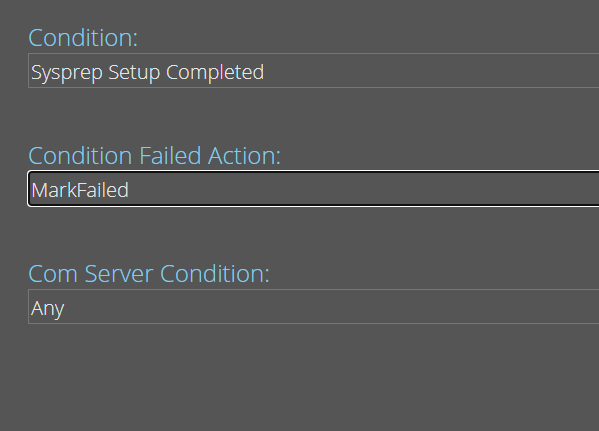Image resolution: width=599 pixels, height=431 pixels.
Task: Select the 'MarkFailed' value text
Action: (x=80, y=190)
